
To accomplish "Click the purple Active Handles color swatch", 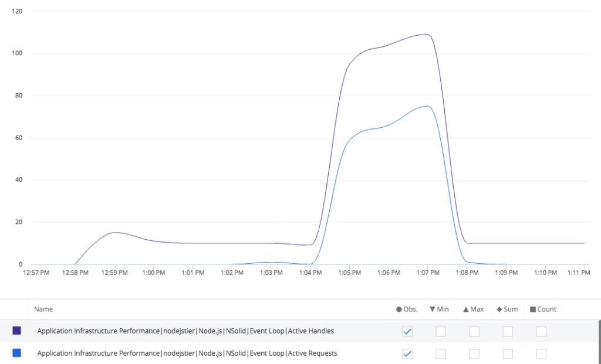I will tap(17, 331).
